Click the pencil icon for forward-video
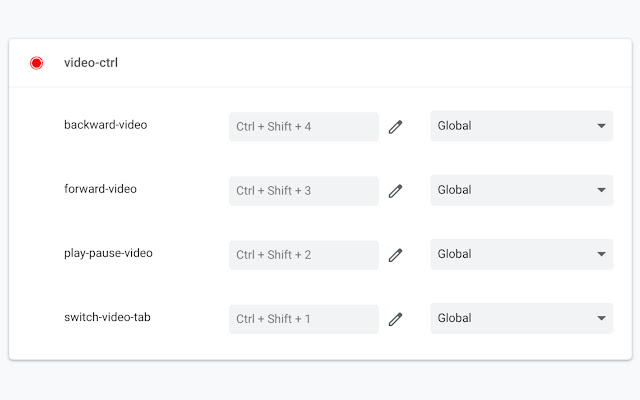This screenshot has width=640, height=400. click(x=395, y=191)
